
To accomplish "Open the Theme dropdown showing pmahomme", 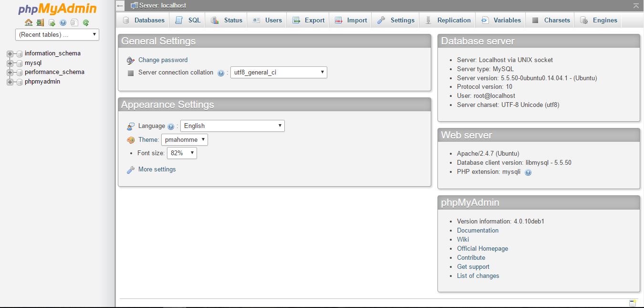I will click(x=185, y=139).
